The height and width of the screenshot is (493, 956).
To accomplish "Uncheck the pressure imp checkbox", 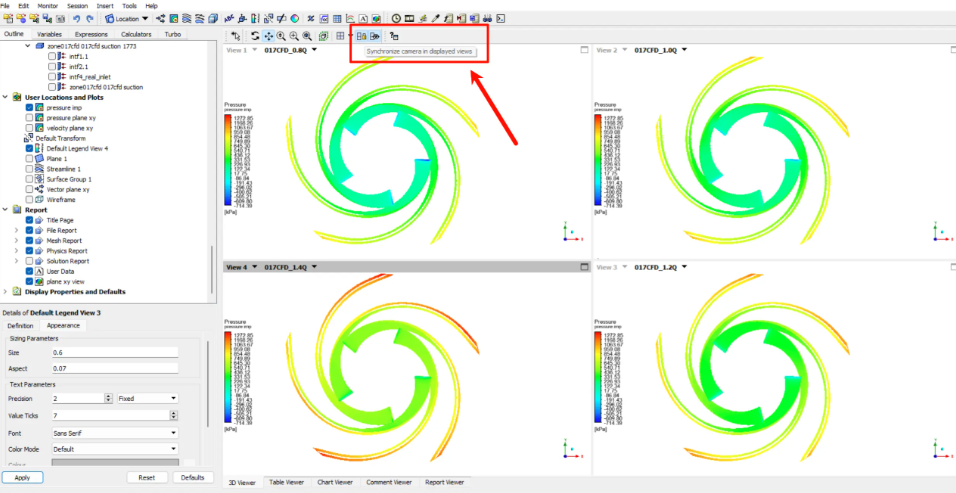I will 30,107.
